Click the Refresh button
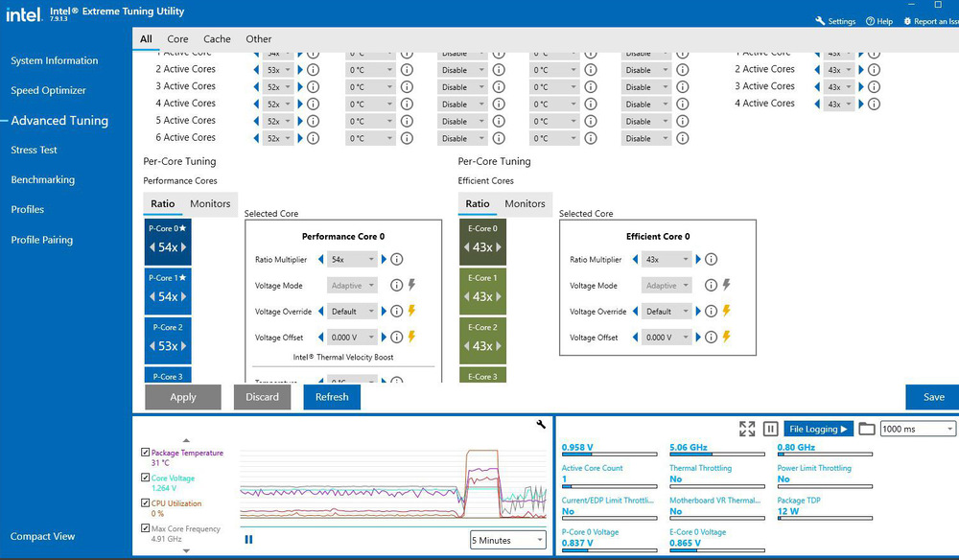959x560 pixels. pyautogui.click(x=332, y=397)
